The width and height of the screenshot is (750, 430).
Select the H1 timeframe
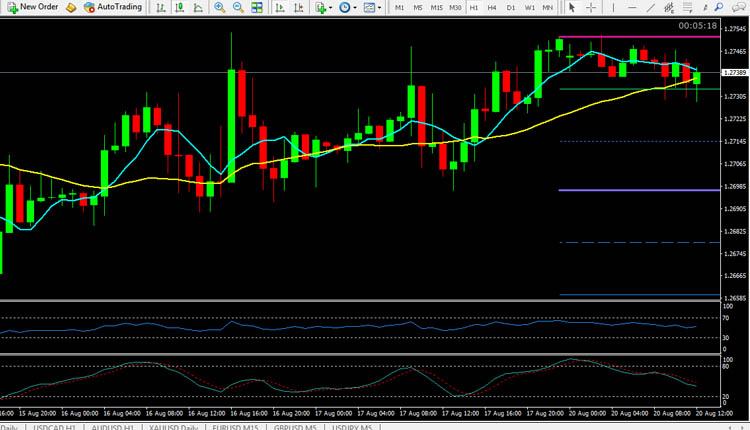point(474,8)
